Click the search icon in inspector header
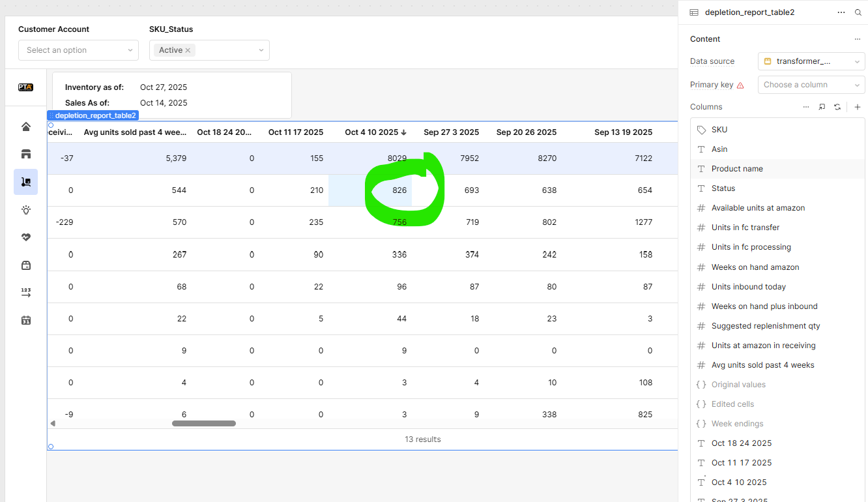This screenshot has height=502, width=868. (x=858, y=12)
